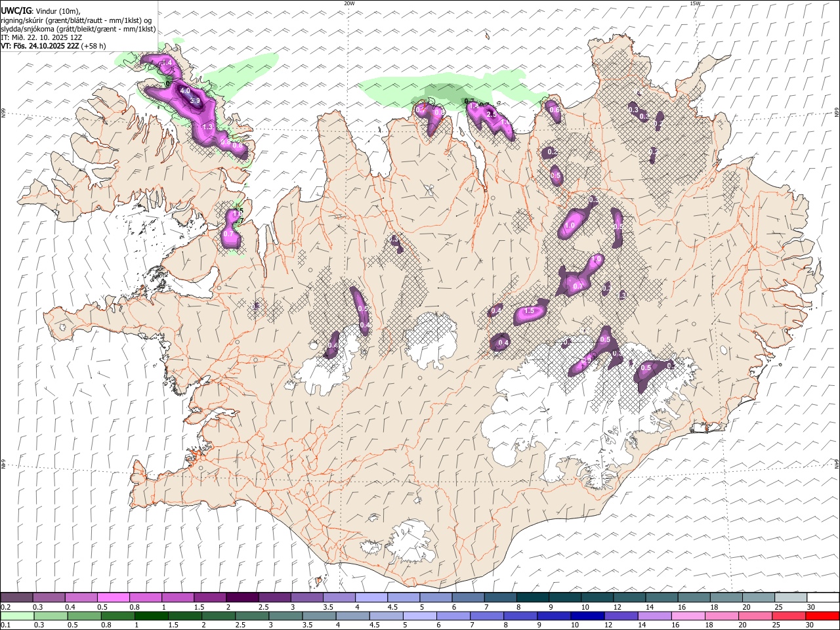Click the lower legend swatch for 4–4.5
Image resolution: width=840 pixels, height=630 pixels.
pos(353,616)
